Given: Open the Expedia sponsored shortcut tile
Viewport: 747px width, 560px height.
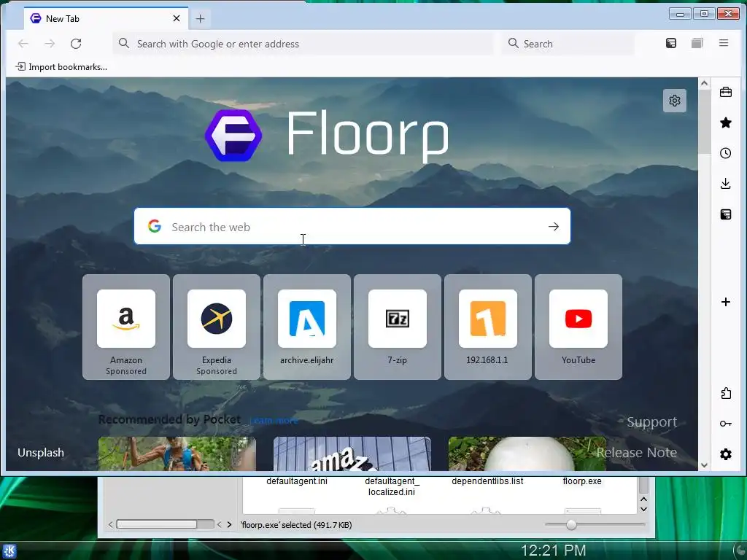Looking at the screenshot, I should (x=217, y=327).
